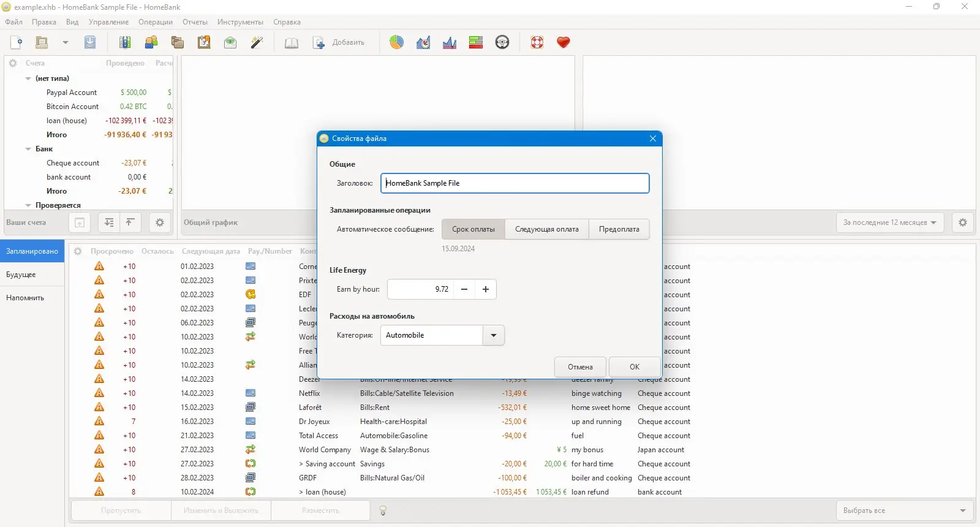Open the balance area chart report icon
The width and height of the screenshot is (980, 527).
tap(450, 42)
